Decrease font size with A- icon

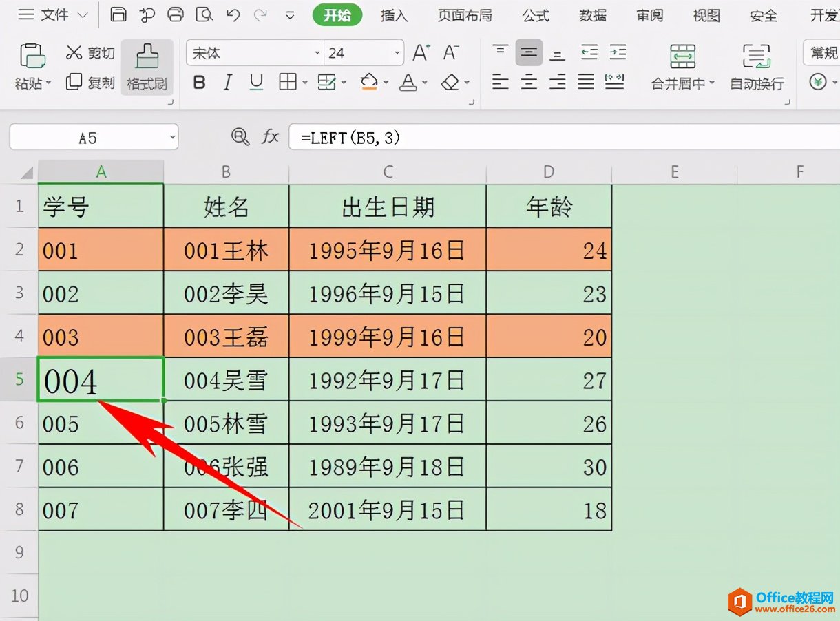tap(451, 52)
